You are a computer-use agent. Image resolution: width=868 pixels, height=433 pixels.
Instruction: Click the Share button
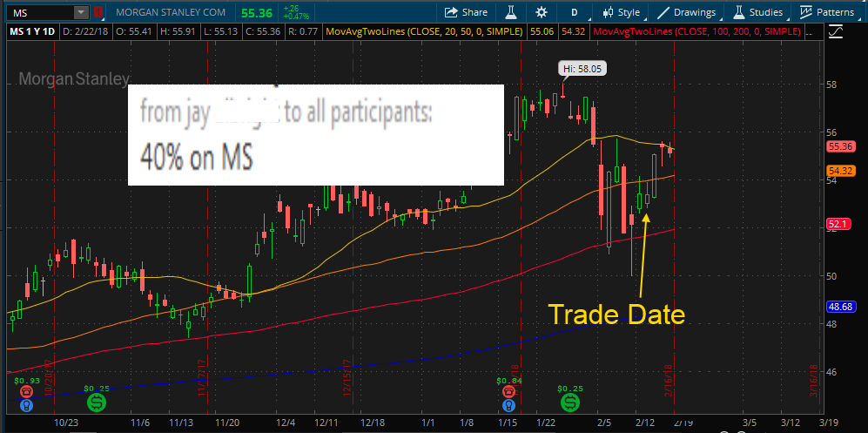pos(467,12)
